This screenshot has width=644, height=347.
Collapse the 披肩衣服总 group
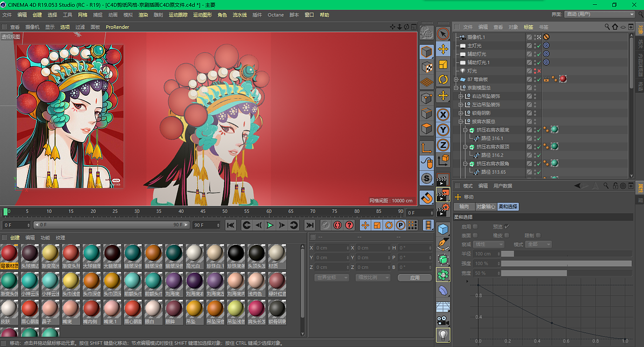pos(461,121)
